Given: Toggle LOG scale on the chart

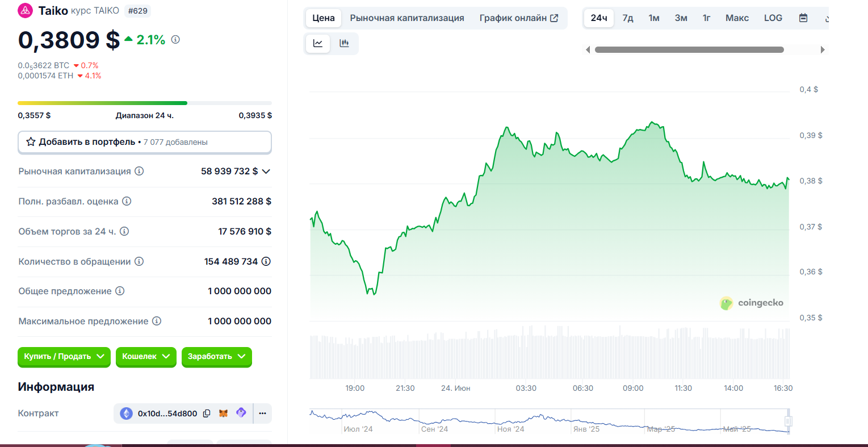Looking at the screenshot, I should click(773, 18).
